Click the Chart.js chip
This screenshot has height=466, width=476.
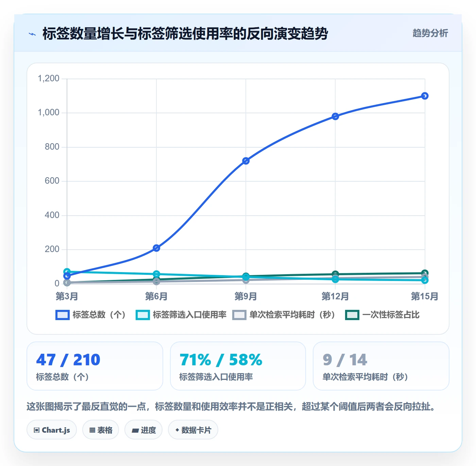52,430
